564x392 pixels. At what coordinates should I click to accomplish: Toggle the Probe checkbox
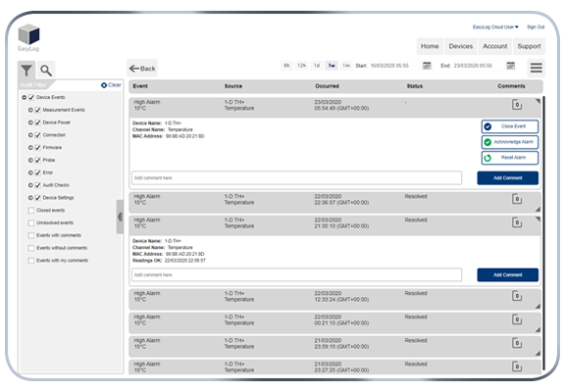click(x=38, y=161)
